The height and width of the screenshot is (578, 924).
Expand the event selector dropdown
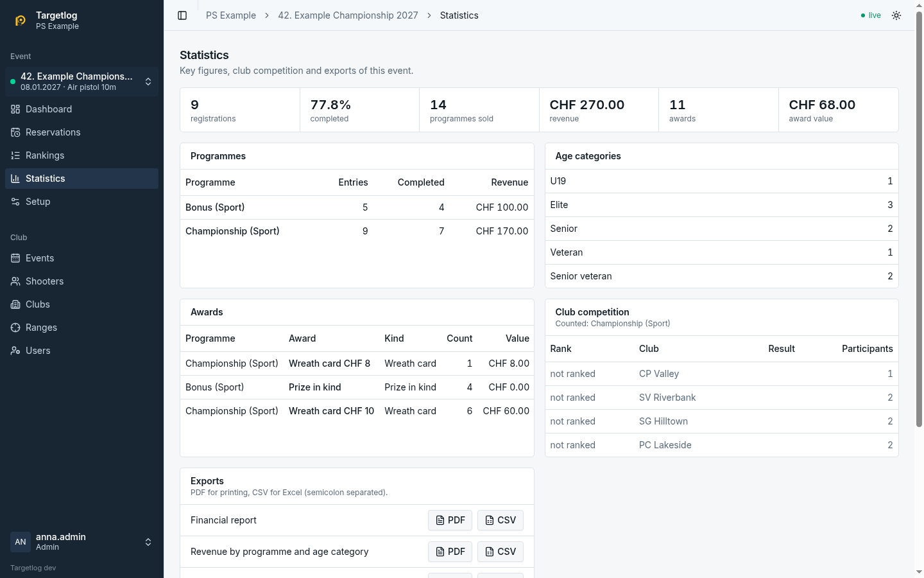pyautogui.click(x=81, y=82)
